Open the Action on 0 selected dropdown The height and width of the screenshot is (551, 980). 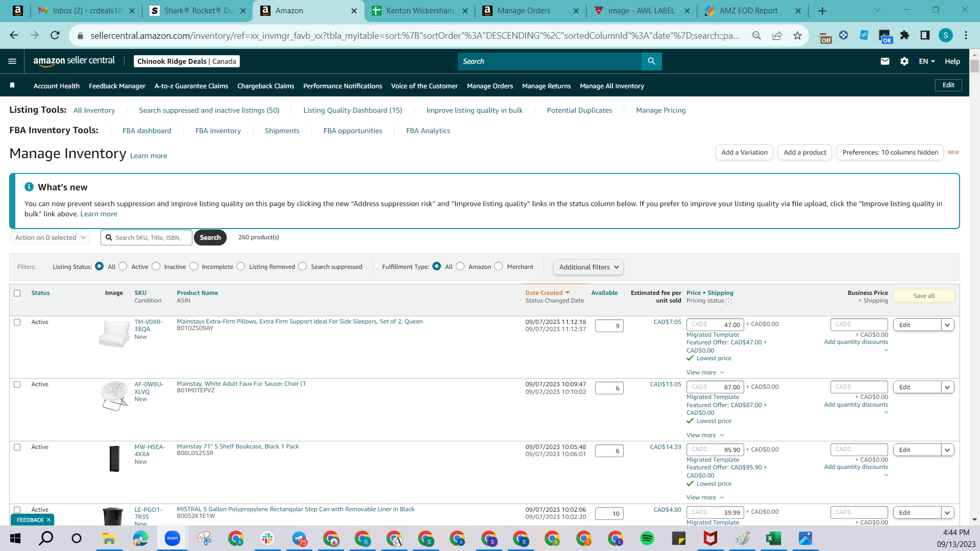[x=50, y=238]
